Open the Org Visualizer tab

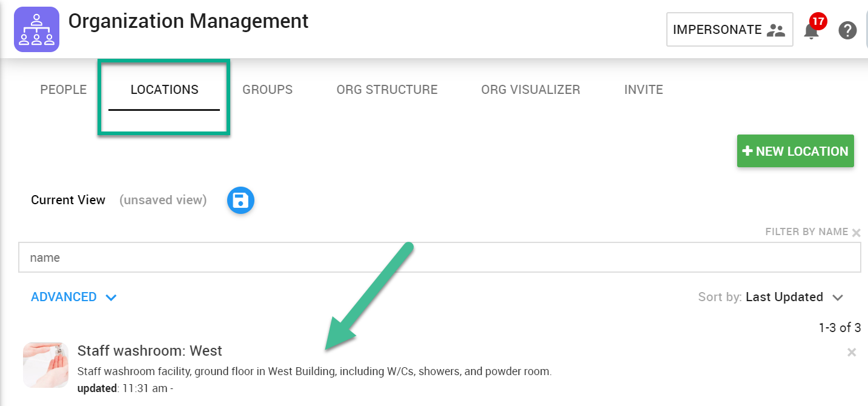(531, 90)
